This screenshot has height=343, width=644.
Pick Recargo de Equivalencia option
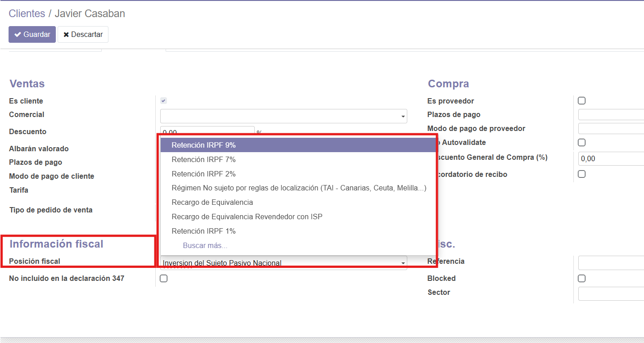212,202
